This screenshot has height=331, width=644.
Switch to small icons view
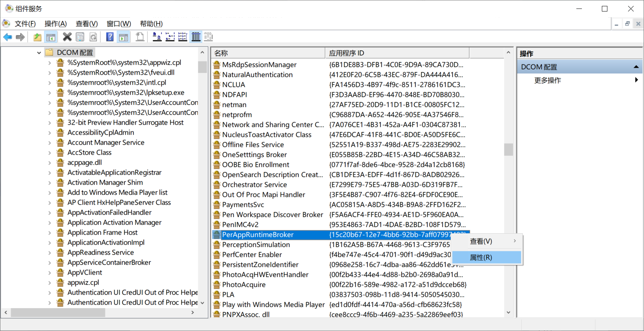click(170, 37)
